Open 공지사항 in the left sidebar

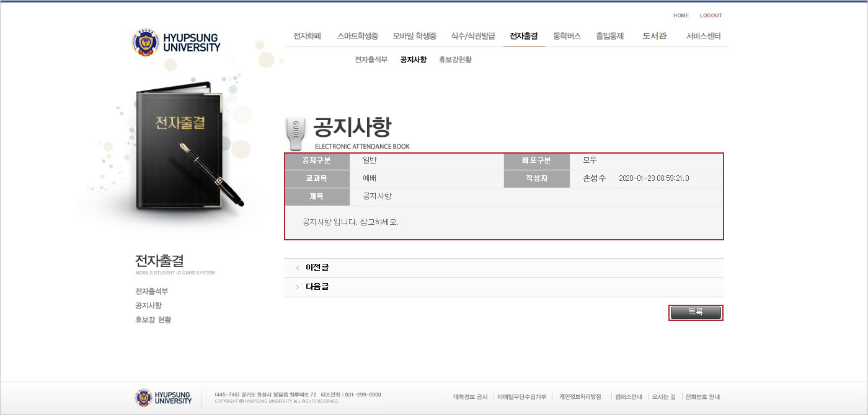[148, 305]
